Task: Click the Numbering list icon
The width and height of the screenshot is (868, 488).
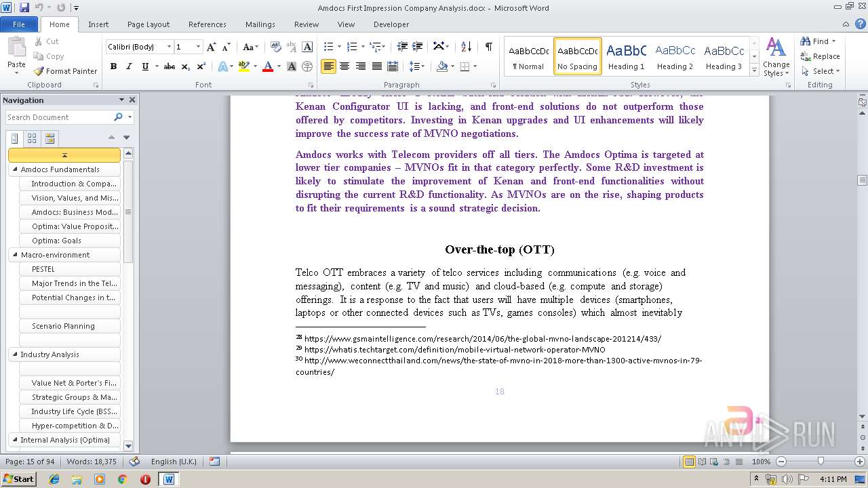Action: pyautogui.click(x=351, y=47)
